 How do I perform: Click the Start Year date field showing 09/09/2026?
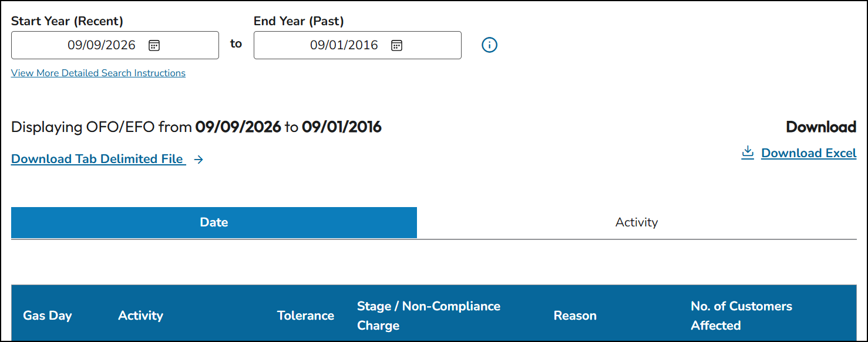(x=115, y=45)
